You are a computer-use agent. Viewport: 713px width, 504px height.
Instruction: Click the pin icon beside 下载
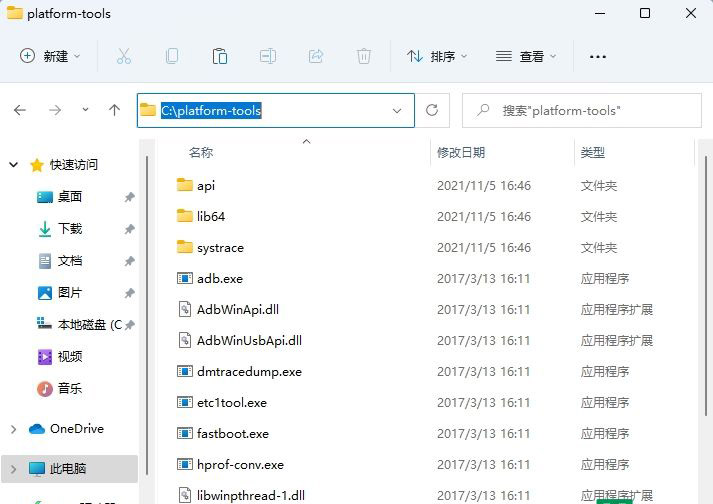pyautogui.click(x=130, y=229)
